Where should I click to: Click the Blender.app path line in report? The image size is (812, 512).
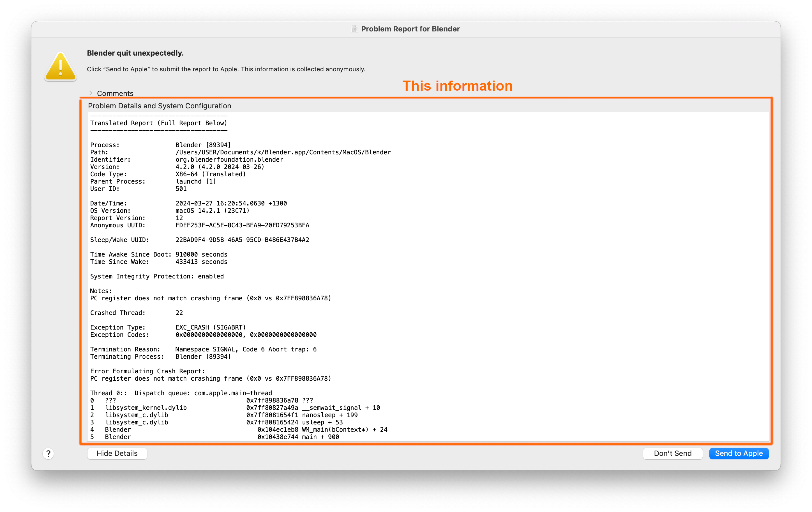(x=283, y=152)
